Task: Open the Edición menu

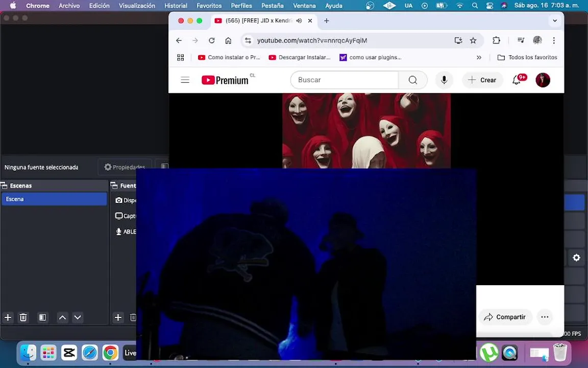Action: pos(100,6)
